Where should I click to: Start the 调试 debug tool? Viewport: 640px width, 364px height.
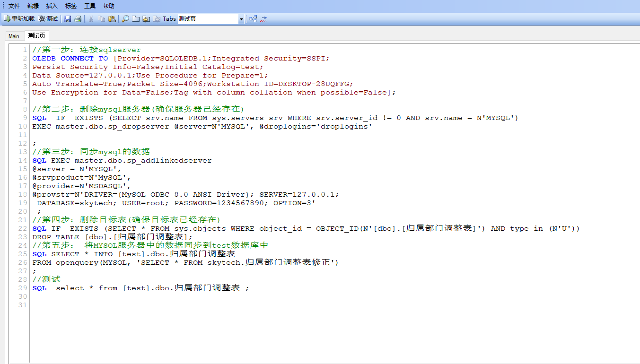click(48, 19)
